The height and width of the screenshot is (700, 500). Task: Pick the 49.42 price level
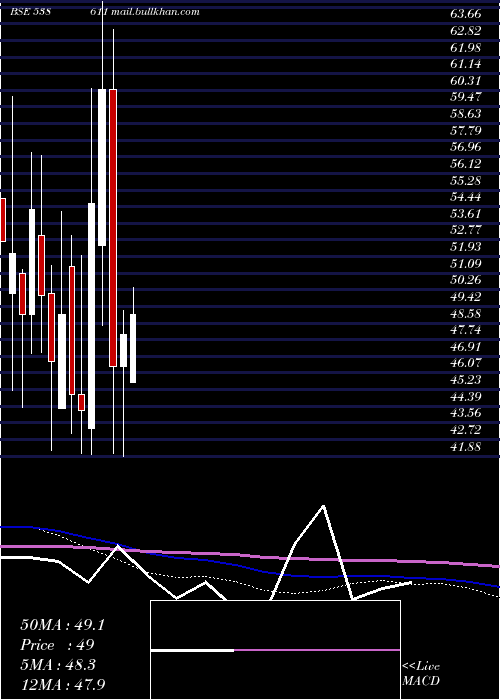click(466, 296)
